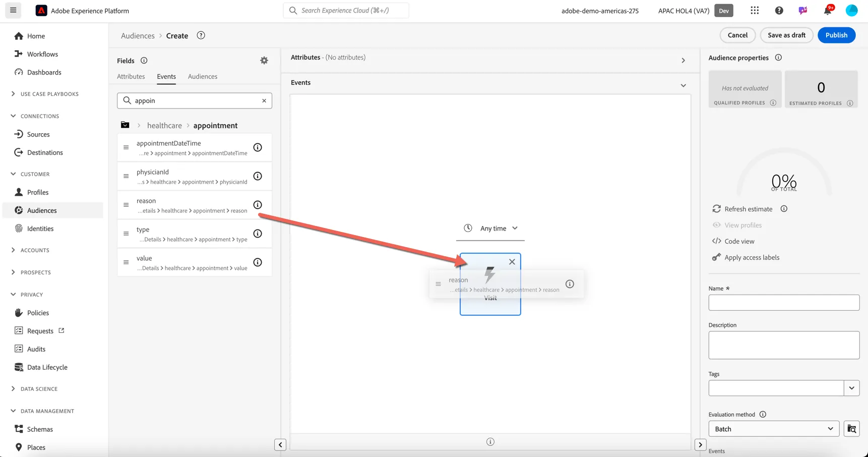The width and height of the screenshot is (868, 457).
Task: Select the Events tab
Action: point(166,77)
